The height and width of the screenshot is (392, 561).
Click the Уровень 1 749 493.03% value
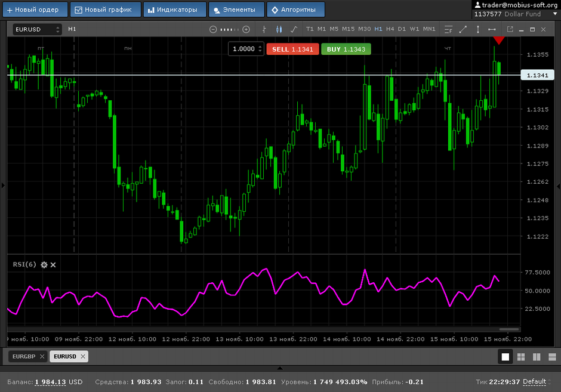(340, 382)
